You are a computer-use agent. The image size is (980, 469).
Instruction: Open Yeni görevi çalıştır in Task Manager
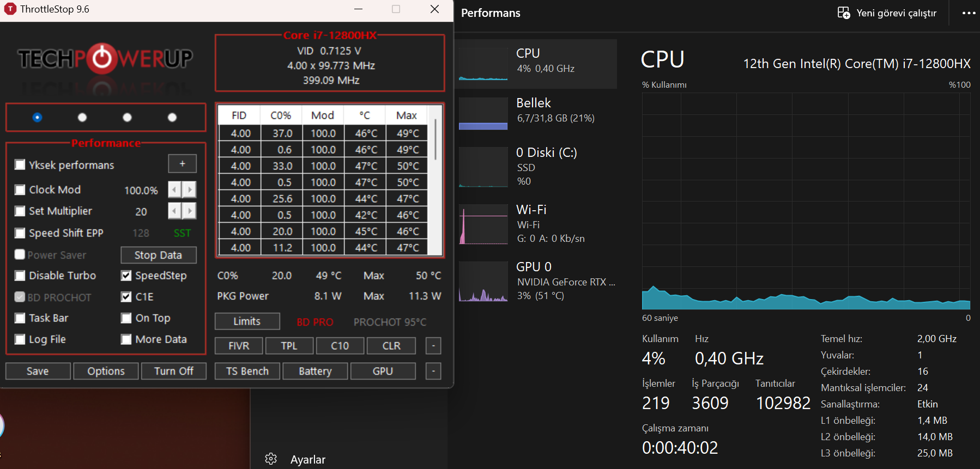887,13
